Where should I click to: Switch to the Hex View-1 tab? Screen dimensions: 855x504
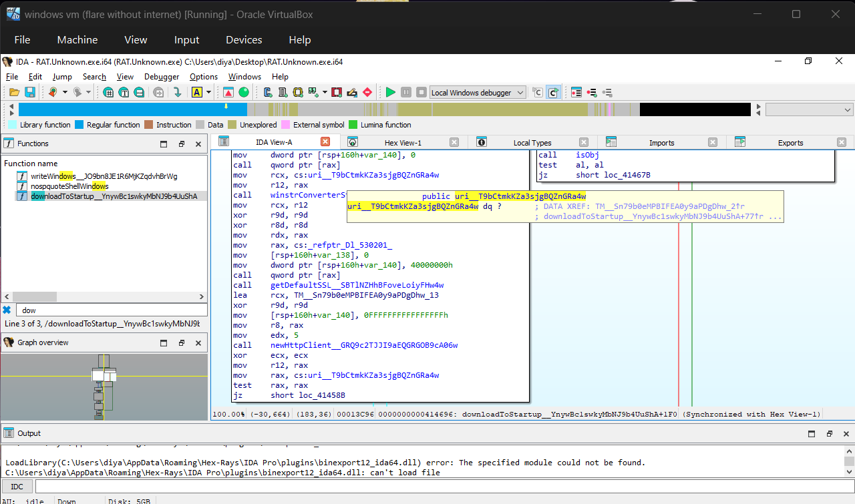pyautogui.click(x=403, y=142)
